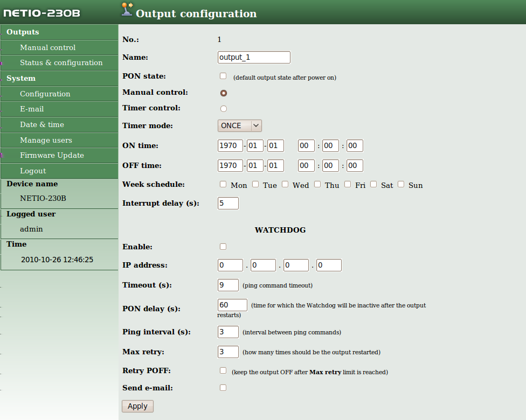
Task: Click the ON time year field
Action: (x=230, y=145)
